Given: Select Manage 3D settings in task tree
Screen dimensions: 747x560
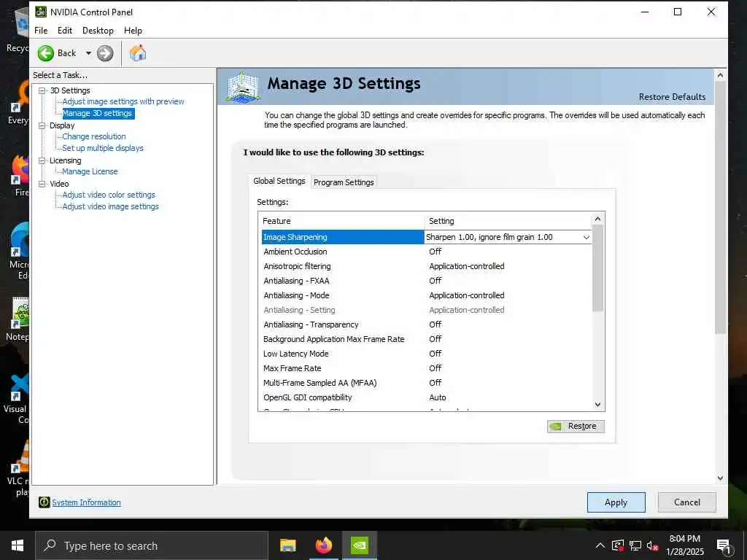Looking at the screenshot, I should pos(97,113).
